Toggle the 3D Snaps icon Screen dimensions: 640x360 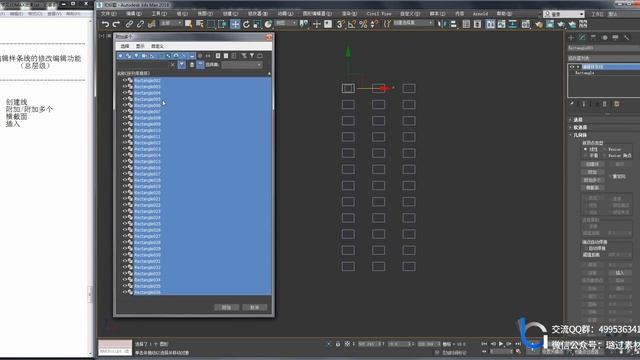coord(340,24)
